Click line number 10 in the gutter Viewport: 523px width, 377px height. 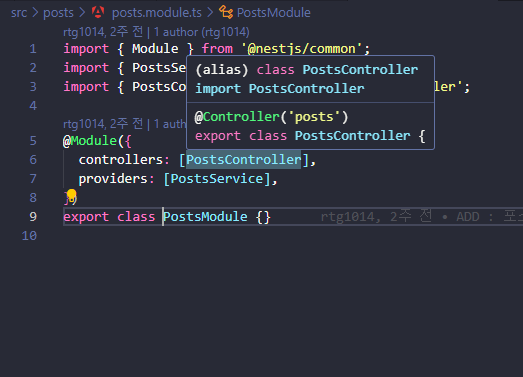click(29, 236)
